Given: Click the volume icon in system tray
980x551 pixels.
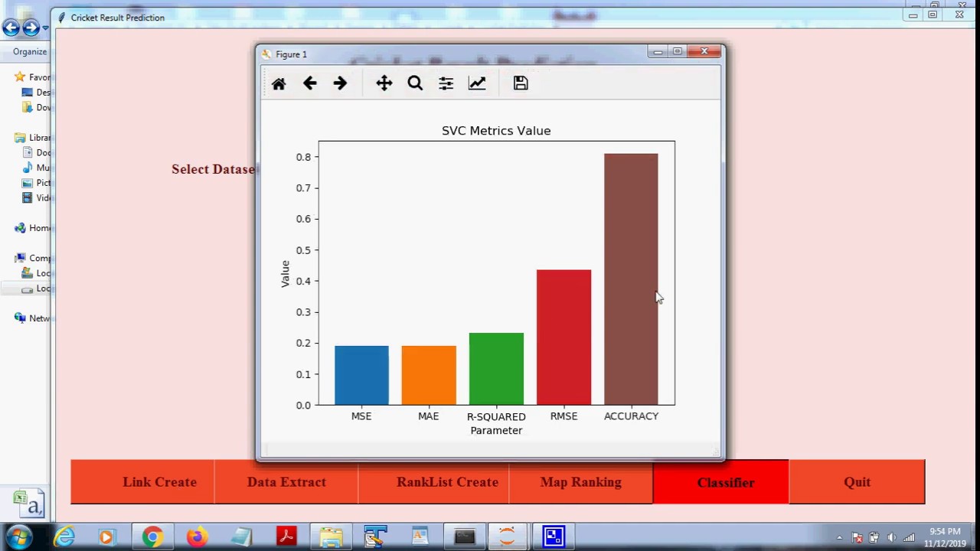Looking at the screenshot, I should point(891,537).
